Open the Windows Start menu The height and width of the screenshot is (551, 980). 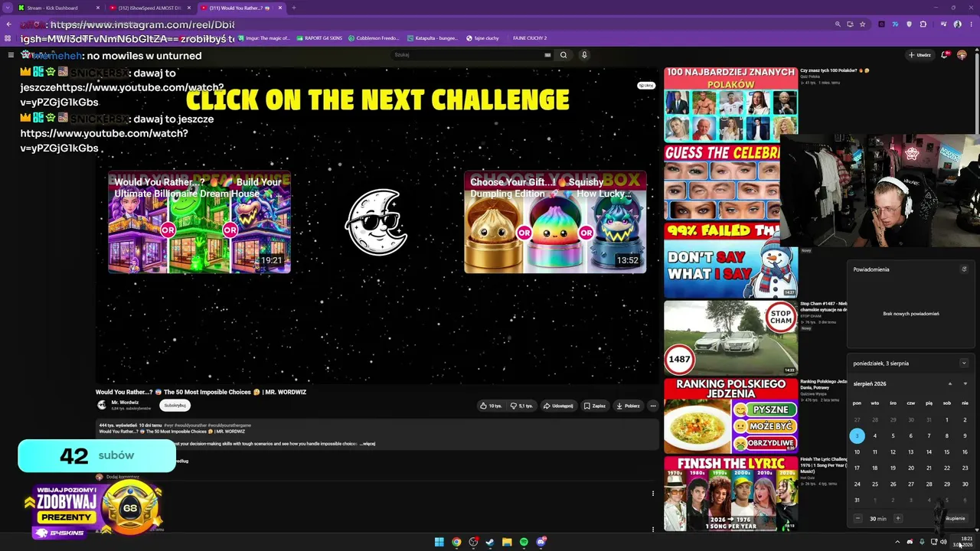point(439,542)
